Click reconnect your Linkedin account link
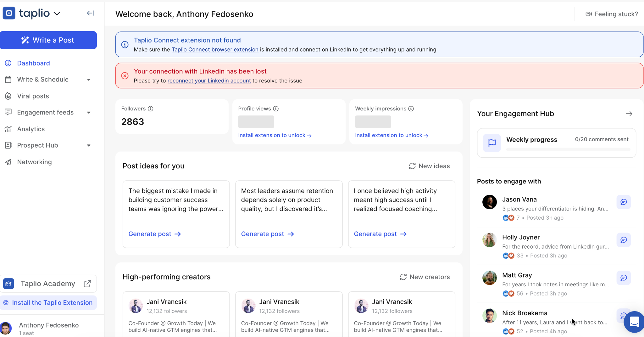This screenshot has width=644, height=337. (209, 81)
